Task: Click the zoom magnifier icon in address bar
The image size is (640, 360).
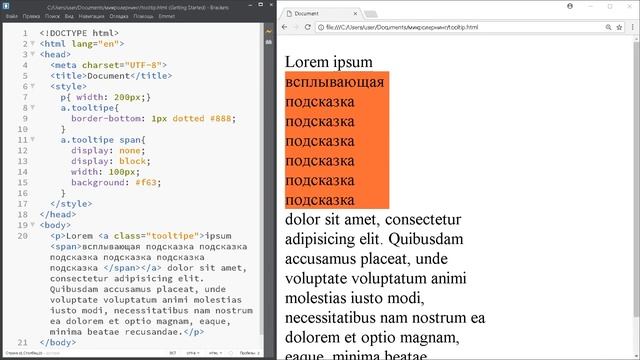Action: (x=608, y=27)
